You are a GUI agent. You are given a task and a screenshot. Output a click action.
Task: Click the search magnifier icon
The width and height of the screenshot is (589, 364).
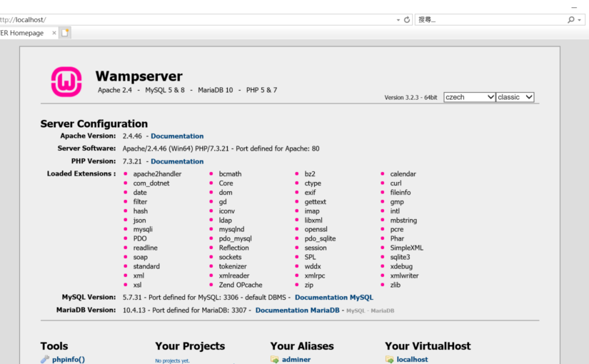(x=571, y=19)
